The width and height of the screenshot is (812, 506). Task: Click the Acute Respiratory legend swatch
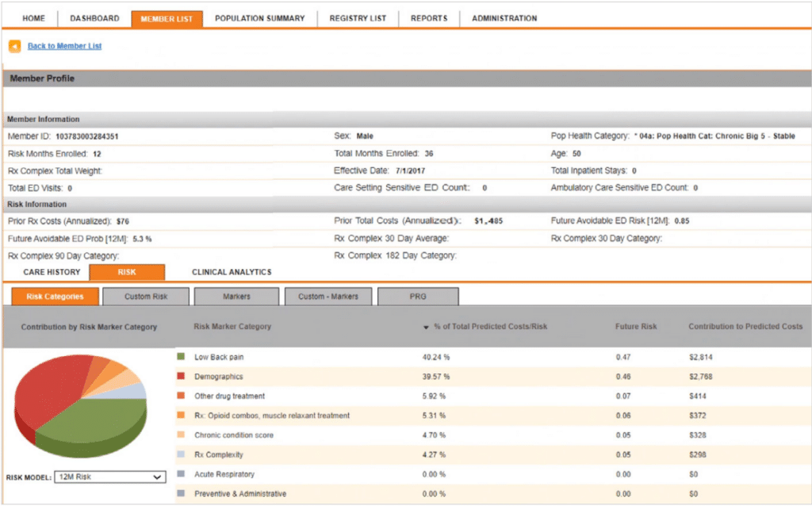(x=181, y=473)
